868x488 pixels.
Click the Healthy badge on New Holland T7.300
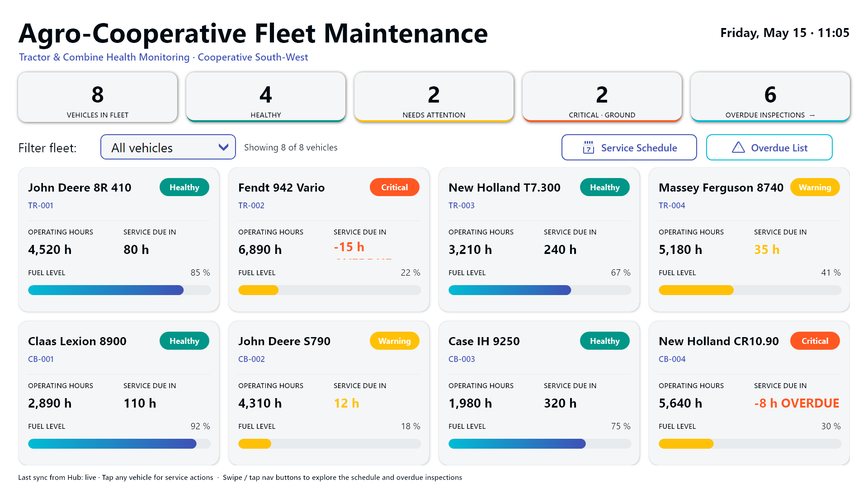[605, 187]
